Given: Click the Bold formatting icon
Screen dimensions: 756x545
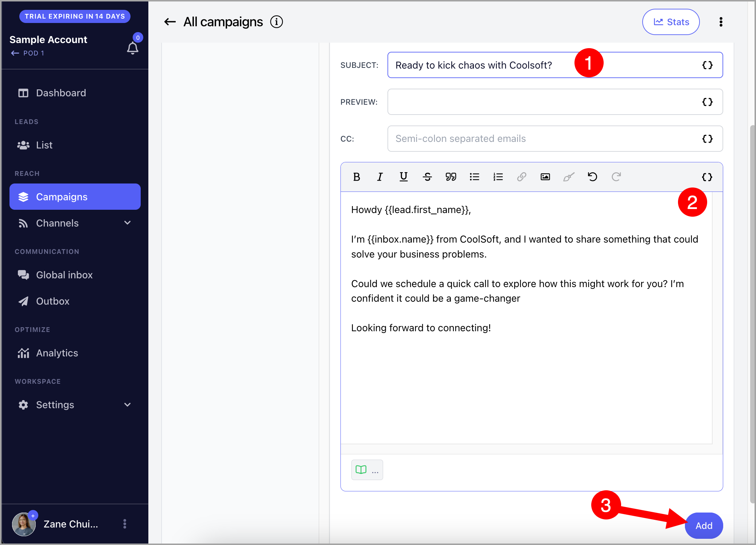Looking at the screenshot, I should pos(356,177).
